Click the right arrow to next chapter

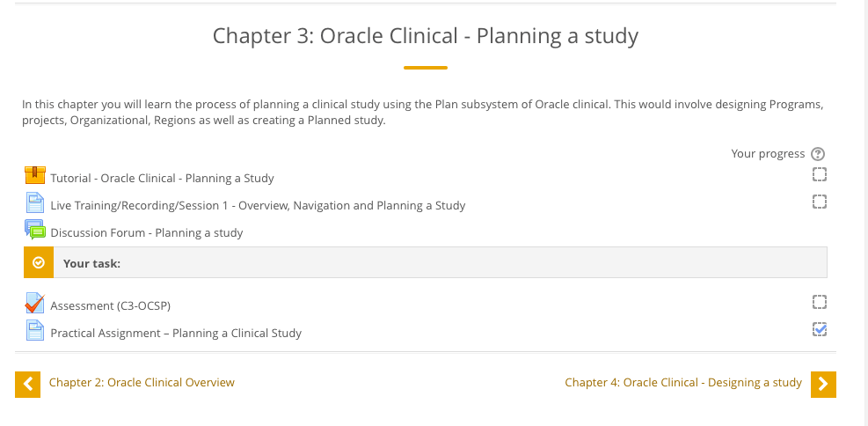pyautogui.click(x=823, y=384)
